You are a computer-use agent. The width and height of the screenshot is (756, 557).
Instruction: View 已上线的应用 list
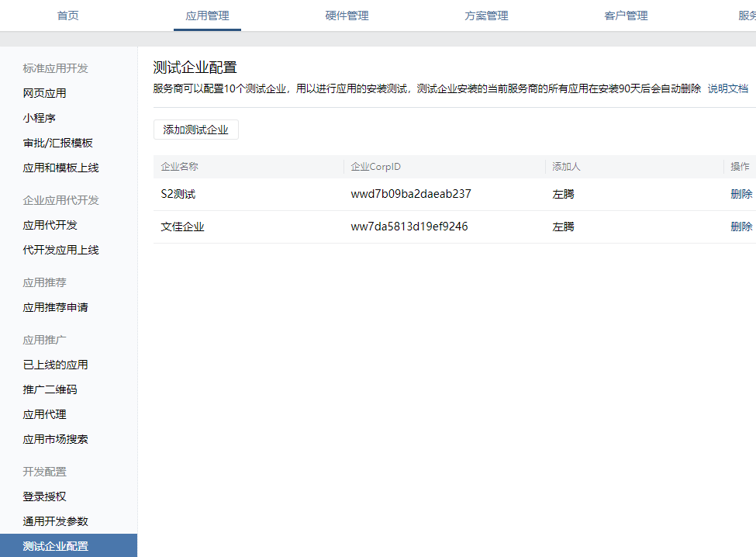pos(56,365)
